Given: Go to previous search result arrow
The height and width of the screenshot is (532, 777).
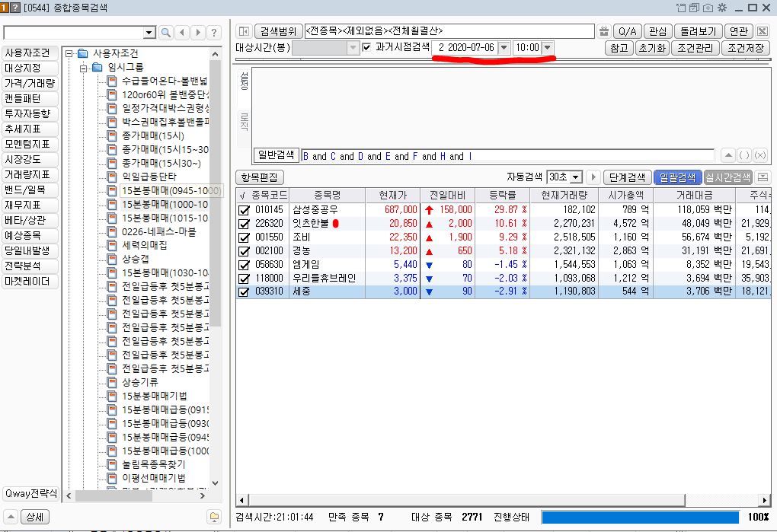Looking at the screenshot, I should click(x=182, y=33).
